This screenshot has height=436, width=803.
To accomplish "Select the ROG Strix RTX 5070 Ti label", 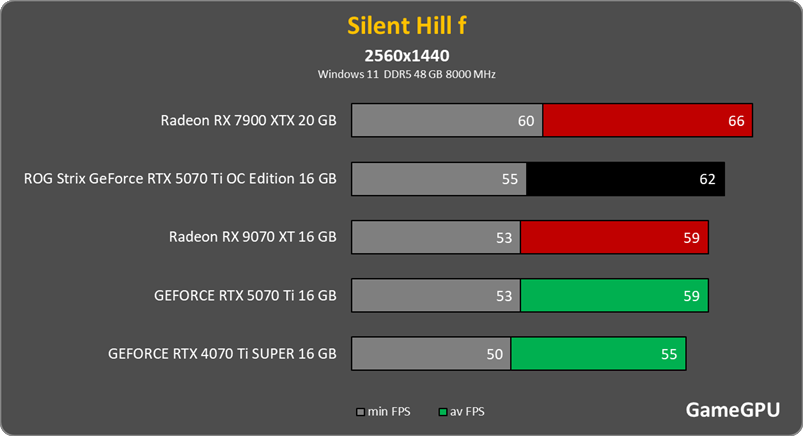I will 180,179.
